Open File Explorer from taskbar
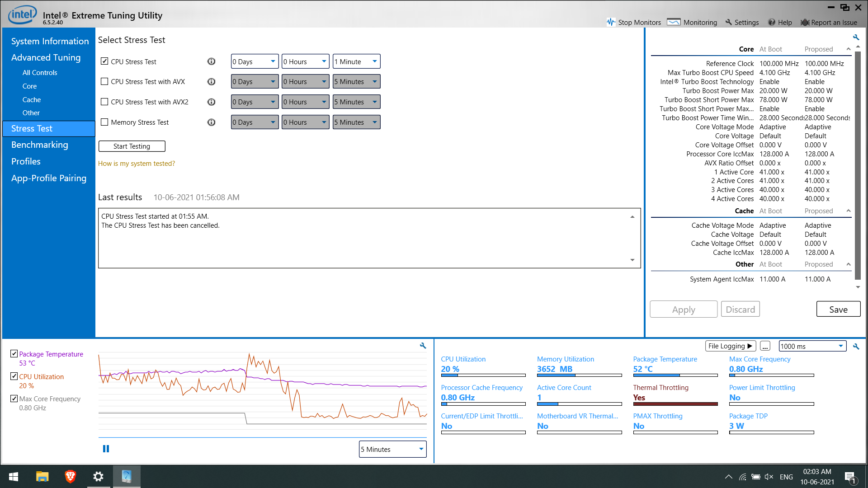 coord(42,477)
